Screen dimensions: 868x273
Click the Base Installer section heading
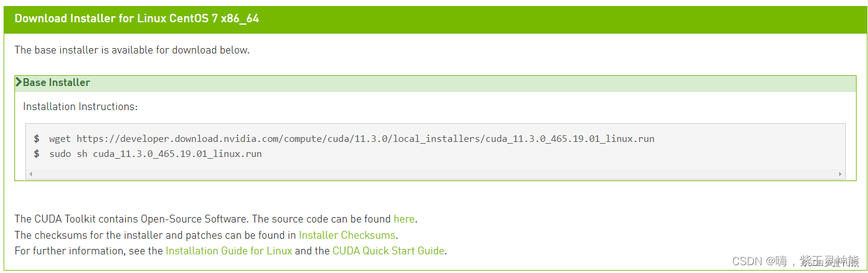[57, 82]
